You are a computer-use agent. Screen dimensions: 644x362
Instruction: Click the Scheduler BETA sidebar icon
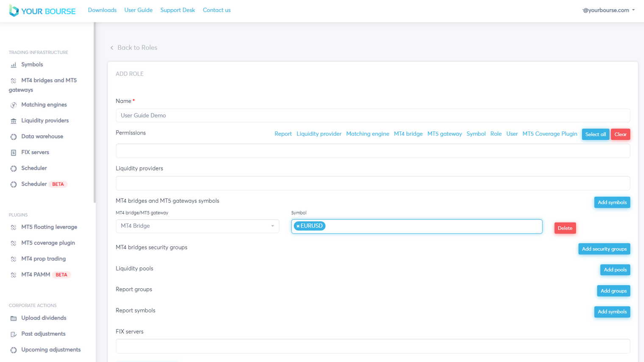[14, 184]
